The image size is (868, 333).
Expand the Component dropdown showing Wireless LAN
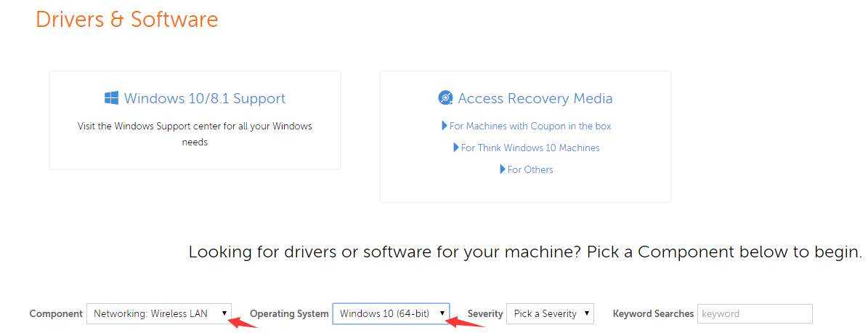tap(158, 313)
